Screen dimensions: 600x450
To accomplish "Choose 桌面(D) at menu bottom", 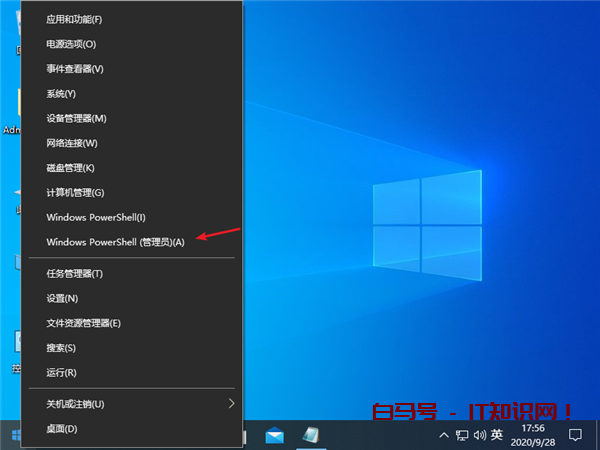I will 61,428.
